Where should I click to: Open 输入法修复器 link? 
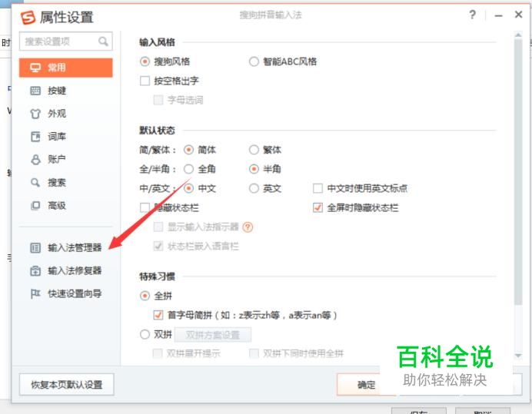point(75,270)
